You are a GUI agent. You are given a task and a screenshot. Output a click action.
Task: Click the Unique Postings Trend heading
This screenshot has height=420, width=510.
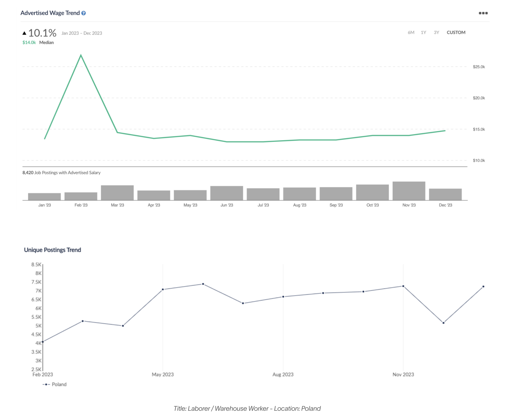point(53,250)
